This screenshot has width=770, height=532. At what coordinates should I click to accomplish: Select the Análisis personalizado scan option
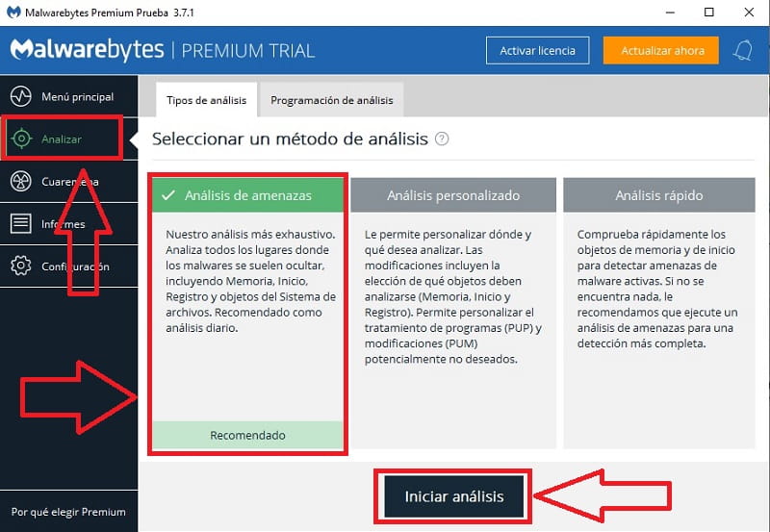453,195
